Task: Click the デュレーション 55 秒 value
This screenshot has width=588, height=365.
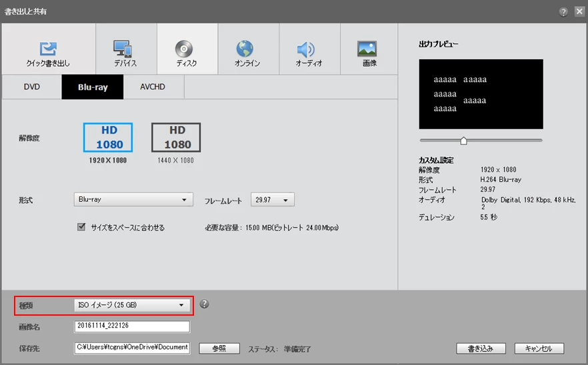Action: click(489, 217)
